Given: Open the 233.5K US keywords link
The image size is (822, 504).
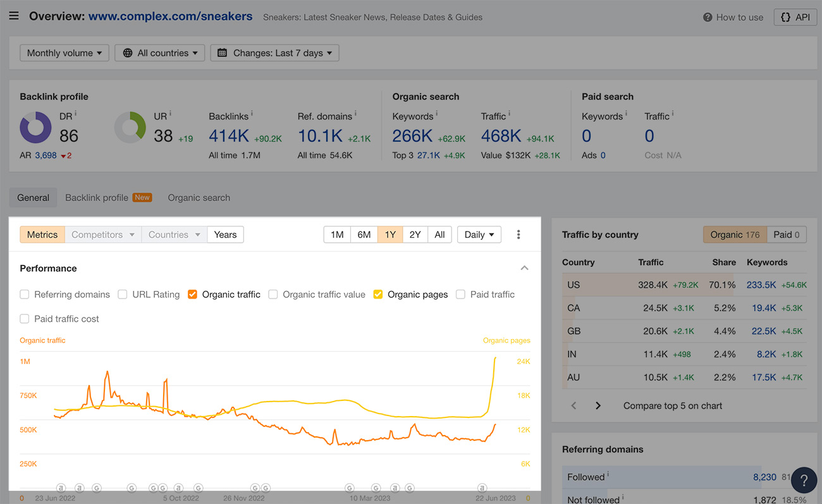Looking at the screenshot, I should [761, 285].
